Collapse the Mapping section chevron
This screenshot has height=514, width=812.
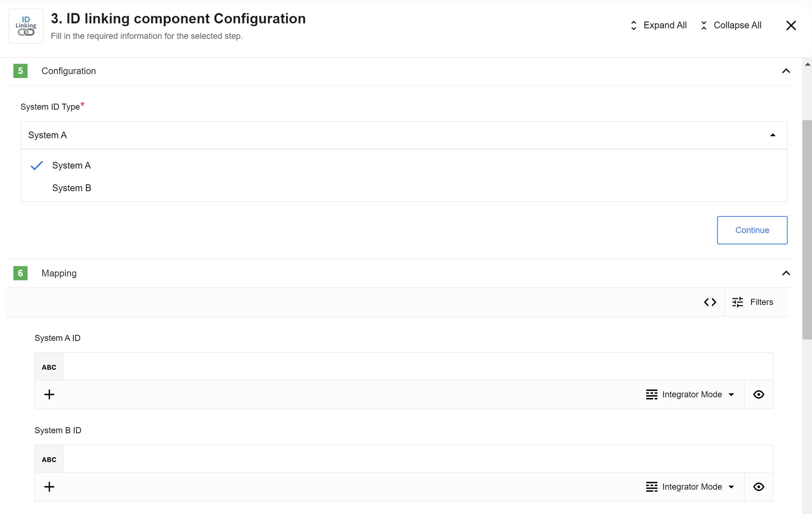(x=786, y=273)
